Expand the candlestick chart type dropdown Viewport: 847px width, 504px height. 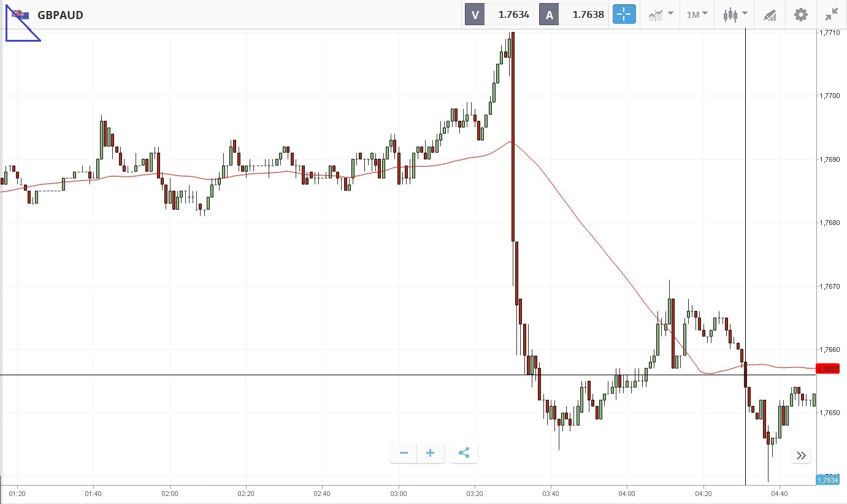tap(735, 15)
